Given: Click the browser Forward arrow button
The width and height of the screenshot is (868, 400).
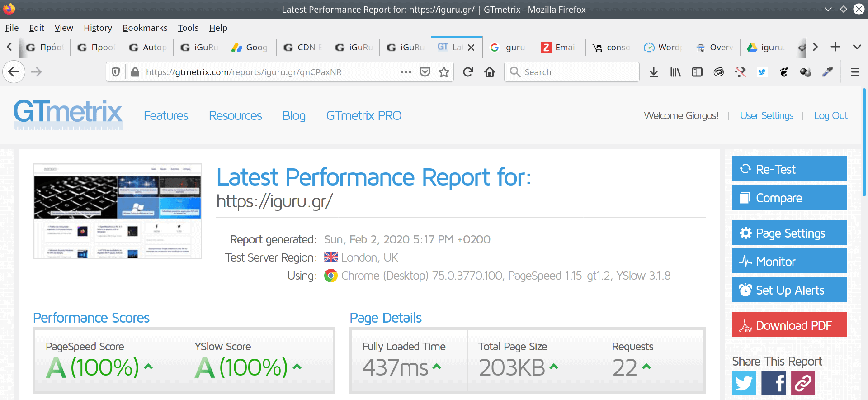Looking at the screenshot, I should click(x=36, y=72).
